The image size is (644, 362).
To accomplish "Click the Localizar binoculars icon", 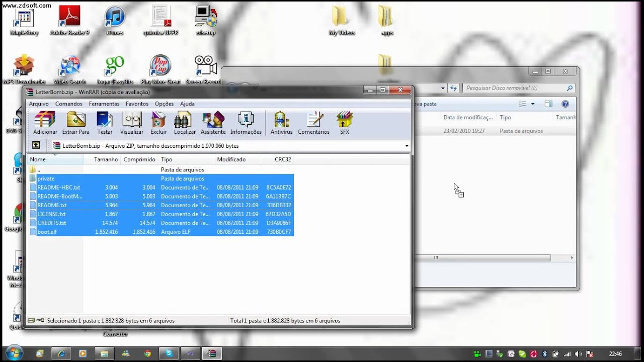I will [x=185, y=123].
